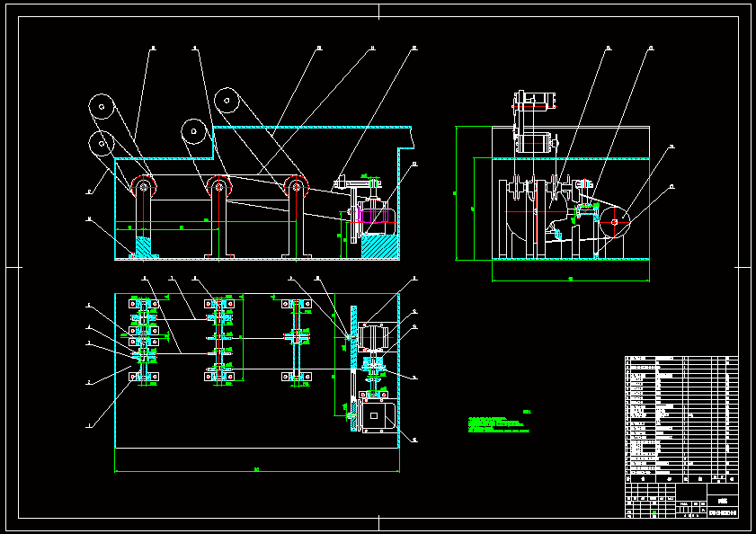Click the green technical notes text block
Viewport: 756px width, 534px height.
click(x=499, y=424)
